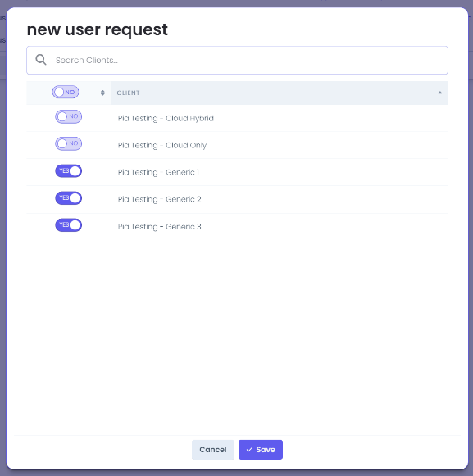This screenshot has width=473, height=476.
Task: Switch off the Pia Testing - Generic 3 toggle
Action: (68, 225)
